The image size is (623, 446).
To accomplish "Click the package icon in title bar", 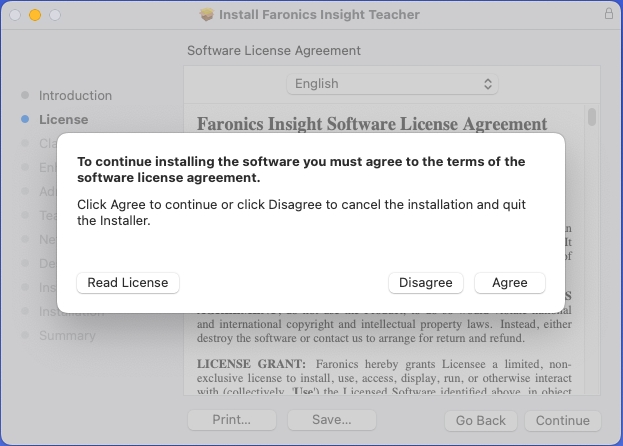I will 207,15.
